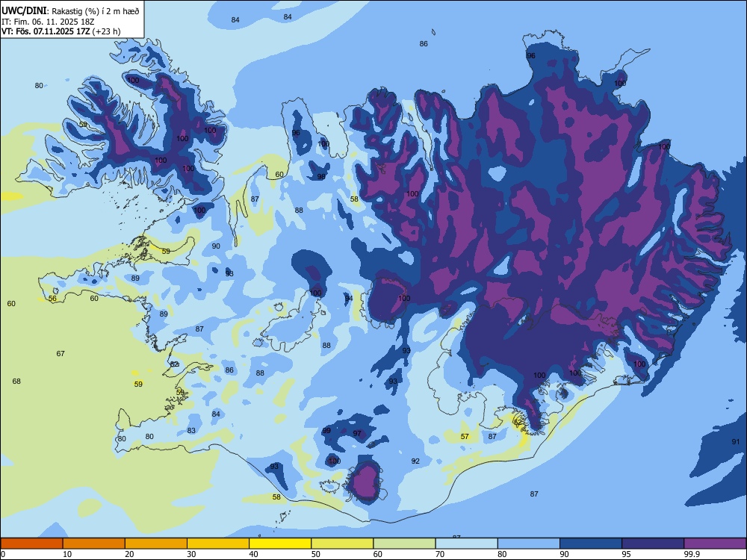Click the purple above-99.9 legend swatch

click(715, 544)
